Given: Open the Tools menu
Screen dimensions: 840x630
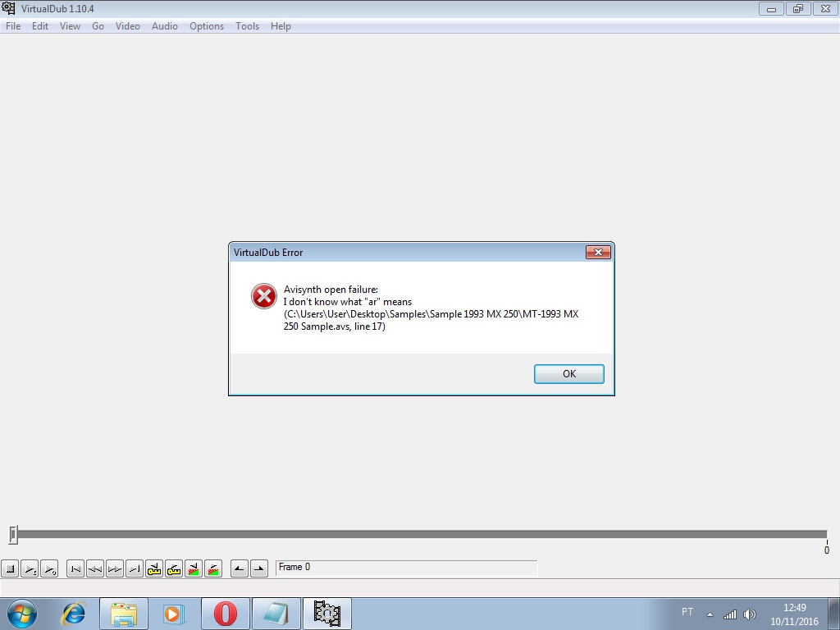Looking at the screenshot, I should [x=247, y=26].
